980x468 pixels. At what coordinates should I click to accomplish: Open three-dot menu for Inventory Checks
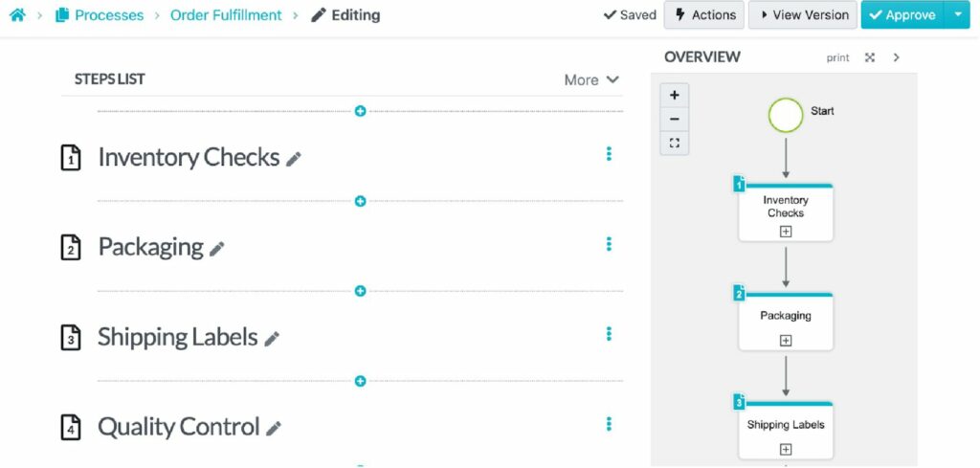(609, 154)
